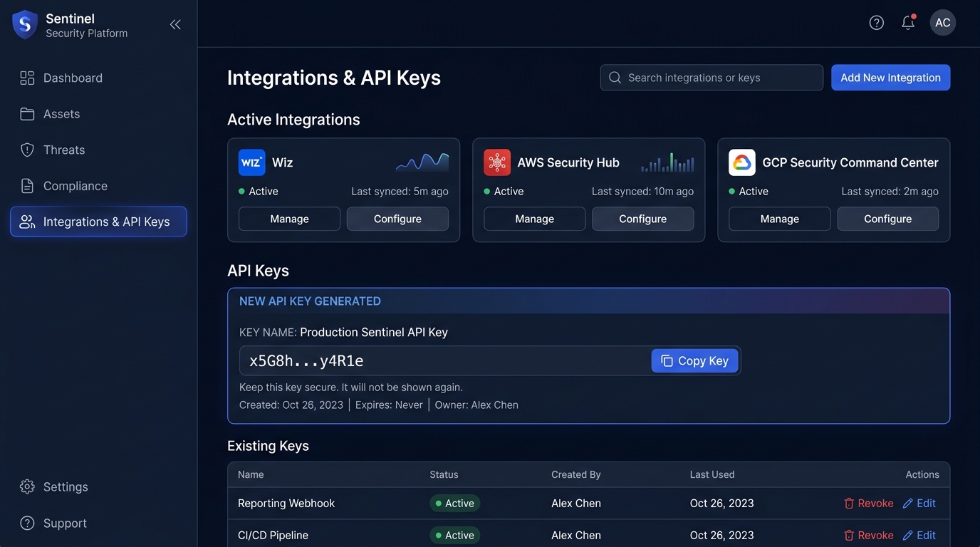Click the search magnifier icon
The image size is (980, 547).
(x=615, y=78)
